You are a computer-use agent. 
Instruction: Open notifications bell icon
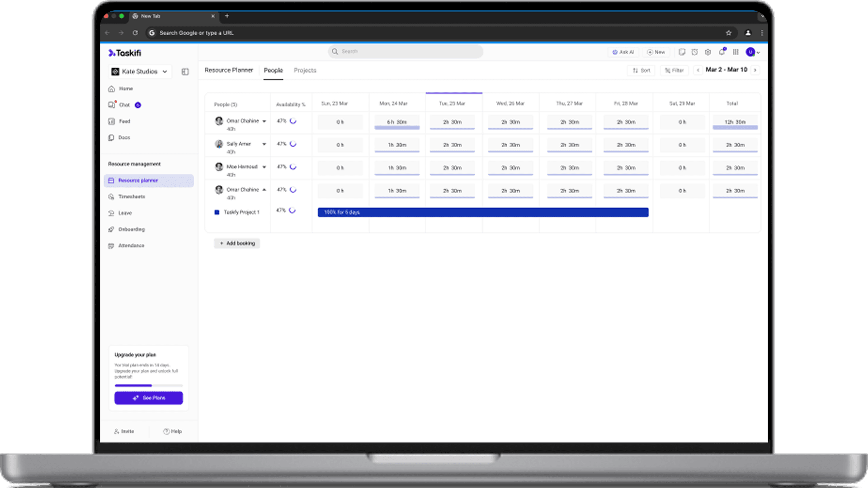722,52
